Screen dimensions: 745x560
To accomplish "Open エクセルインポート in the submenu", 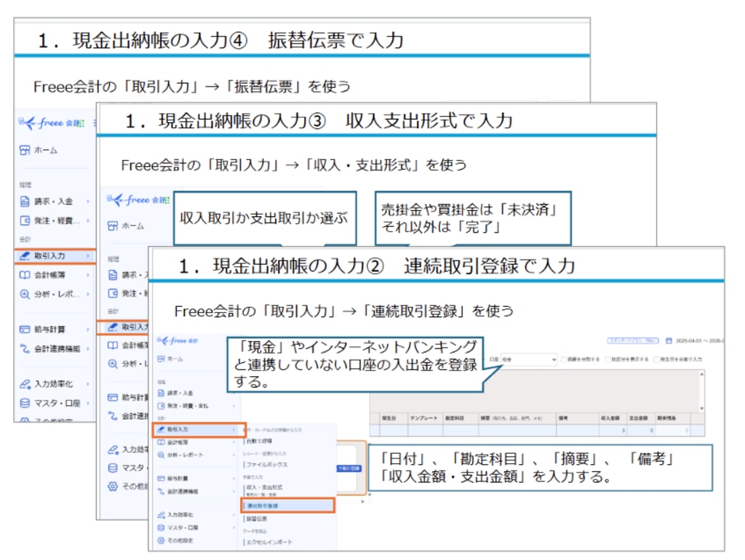I will click(269, 542).
